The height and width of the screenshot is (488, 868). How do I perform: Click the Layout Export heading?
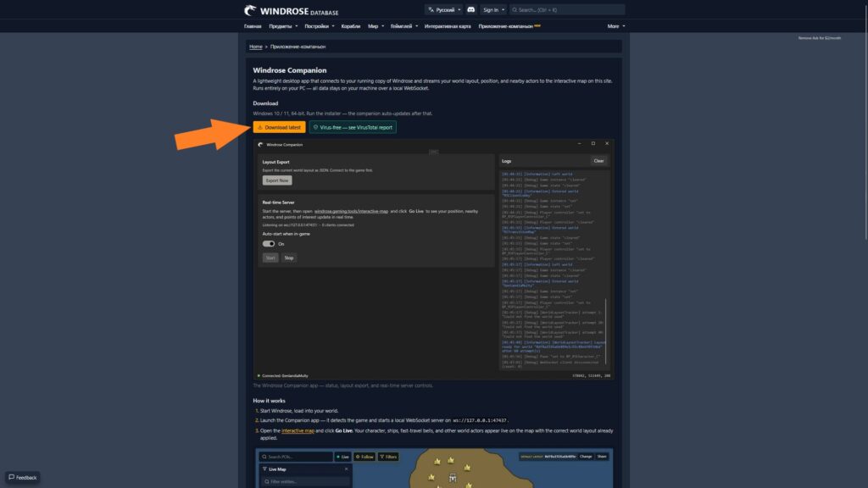(275, 162)
